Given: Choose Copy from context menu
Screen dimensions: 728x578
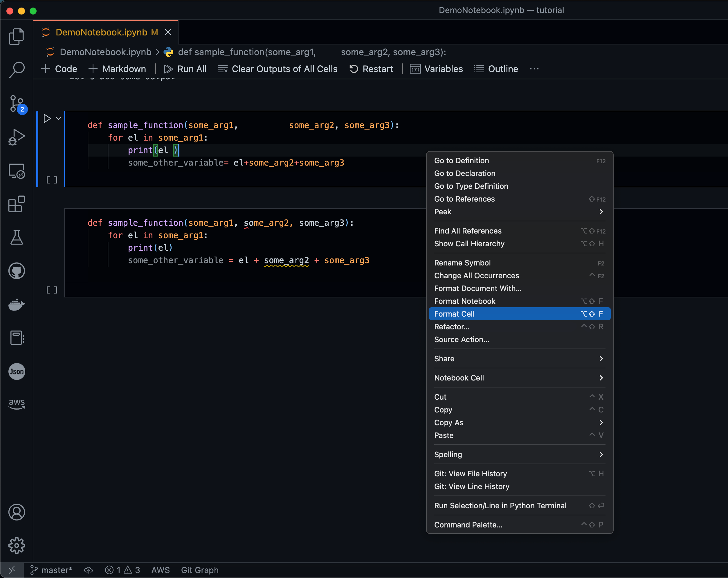Looking at the screenshot, I should [520, 410].
